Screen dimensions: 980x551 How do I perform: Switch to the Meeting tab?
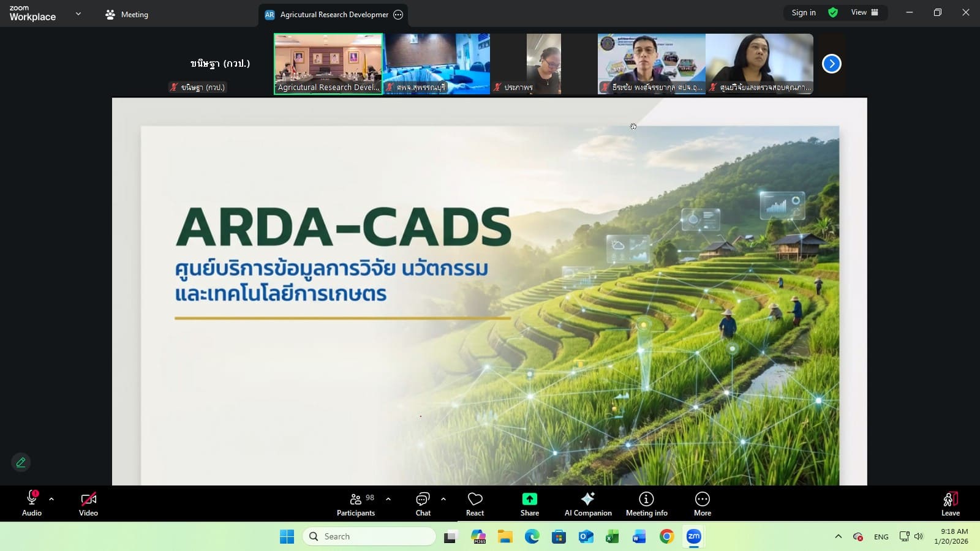127,14
